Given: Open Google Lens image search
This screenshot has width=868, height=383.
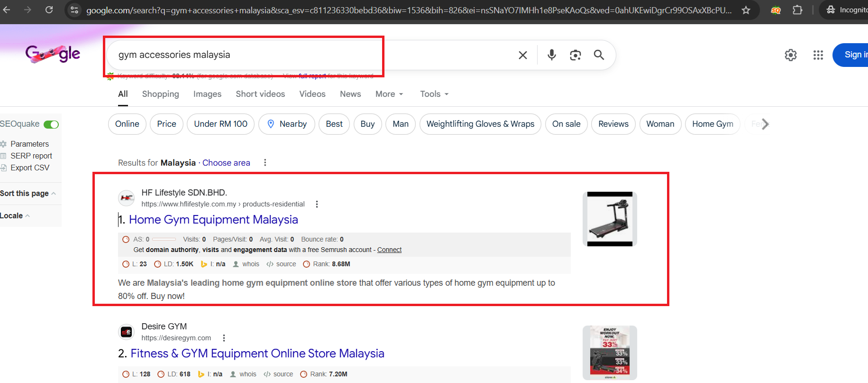Looking at the screenshot, I should 575,55.
